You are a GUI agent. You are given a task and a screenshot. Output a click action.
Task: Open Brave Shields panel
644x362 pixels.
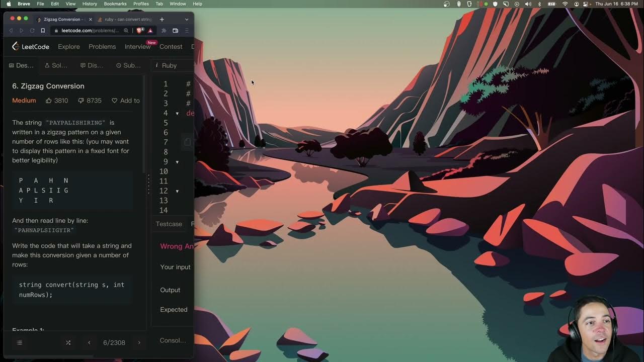(140, 31)
